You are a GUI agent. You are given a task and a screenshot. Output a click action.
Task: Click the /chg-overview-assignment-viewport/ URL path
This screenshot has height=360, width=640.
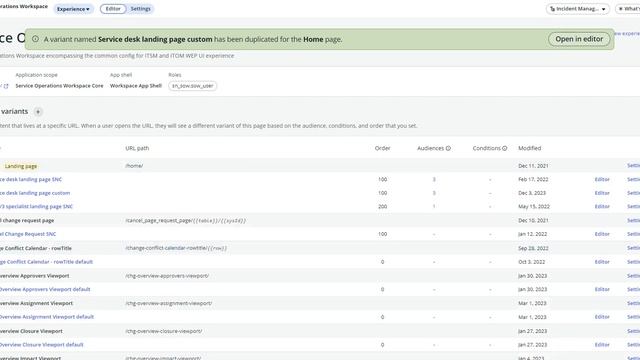[x=169, y=304]
